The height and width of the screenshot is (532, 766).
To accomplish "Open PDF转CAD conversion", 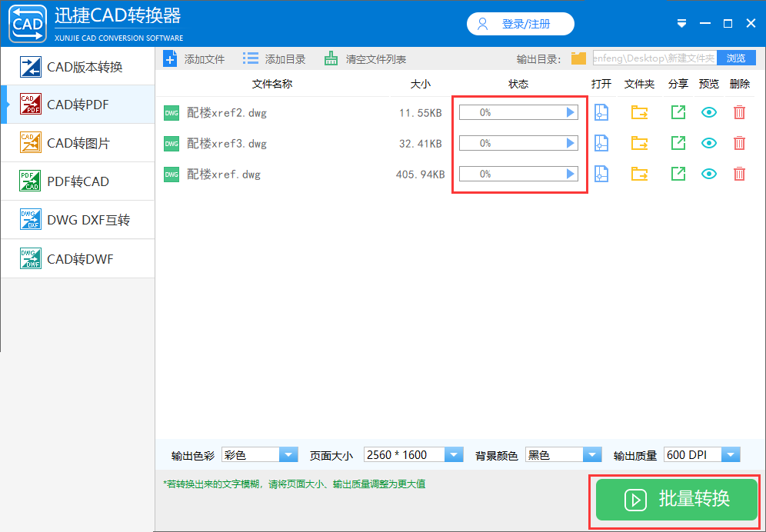I will [x=78, y=181].
